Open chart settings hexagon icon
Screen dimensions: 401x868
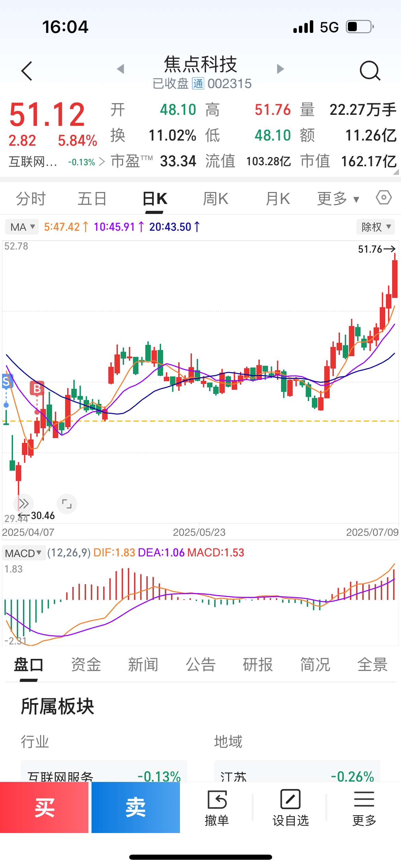pos(384,198)
